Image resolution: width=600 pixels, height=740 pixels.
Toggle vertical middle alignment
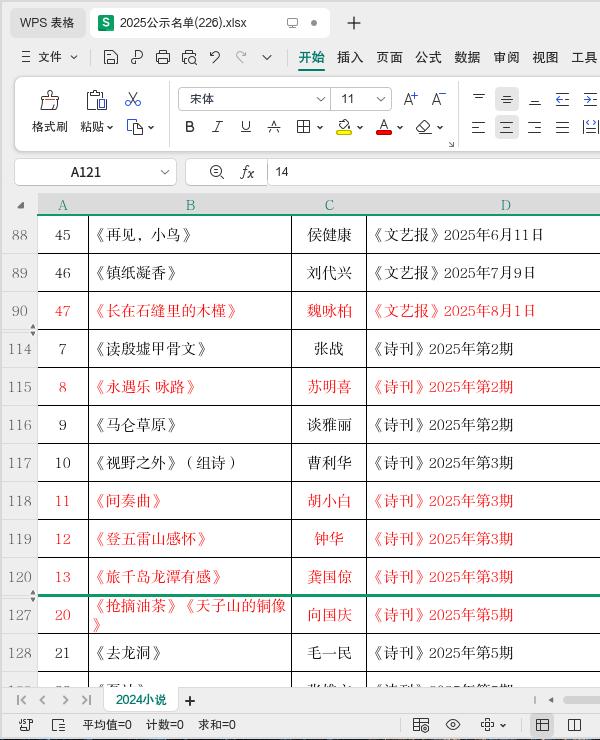(x=507, y=99)
